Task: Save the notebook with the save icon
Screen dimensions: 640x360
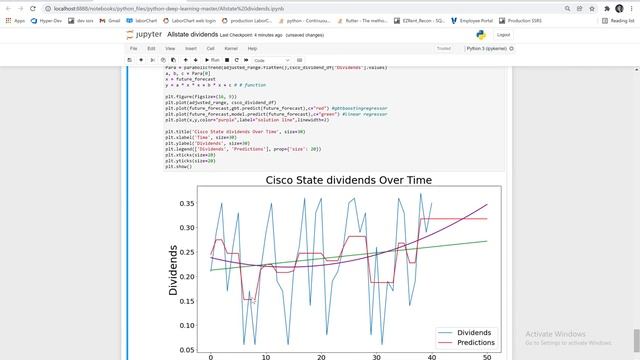Action: (129, 60)
